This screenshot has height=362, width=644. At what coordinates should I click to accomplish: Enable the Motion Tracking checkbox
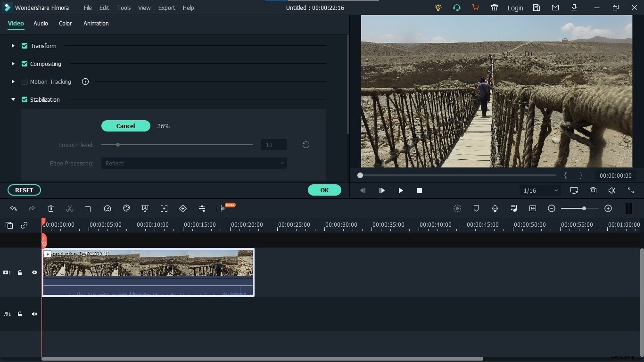click(x=25, y=82)
